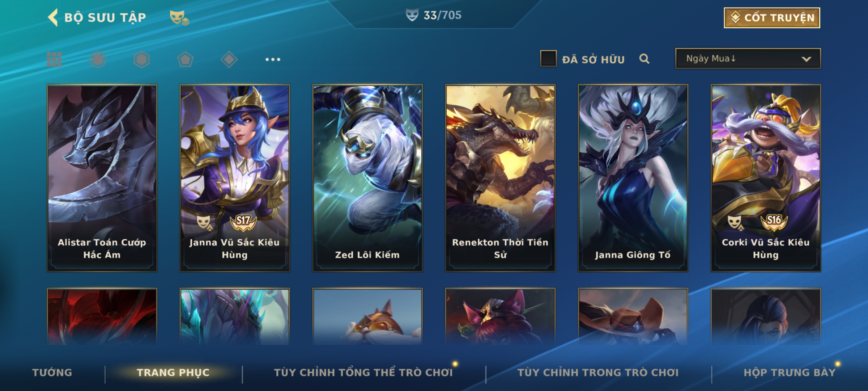Open the Hộp Trưng Bày tab
Viewport: 868px width, 391px height.
pos(790,373)
